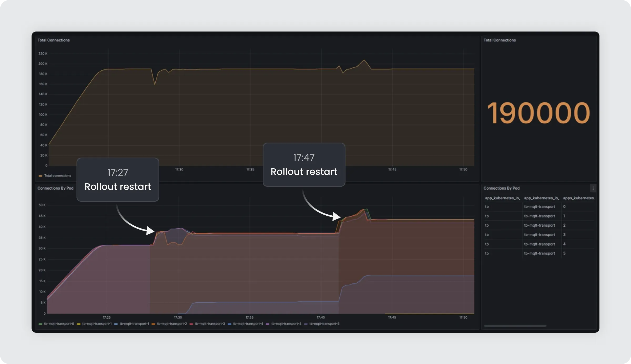This screenshot has width=631, height=364.
Task: Sort by the first app_kubernetes_io_ column header
Action: tap(502, 198)
